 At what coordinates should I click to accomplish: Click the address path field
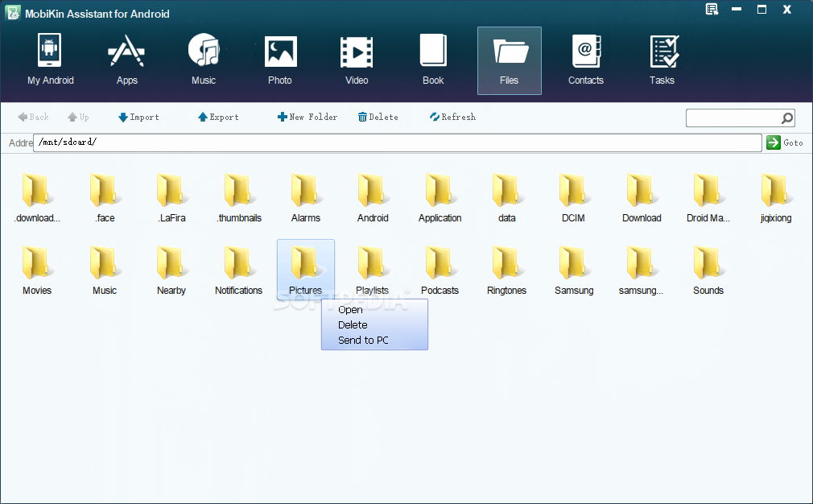pyautogui.click(x=397, y=143)
